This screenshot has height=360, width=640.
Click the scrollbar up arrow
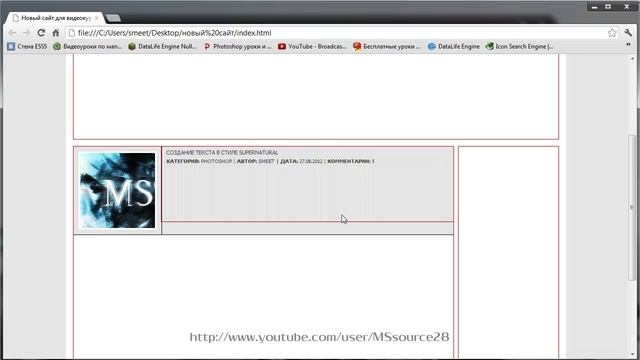coord(632,59)
